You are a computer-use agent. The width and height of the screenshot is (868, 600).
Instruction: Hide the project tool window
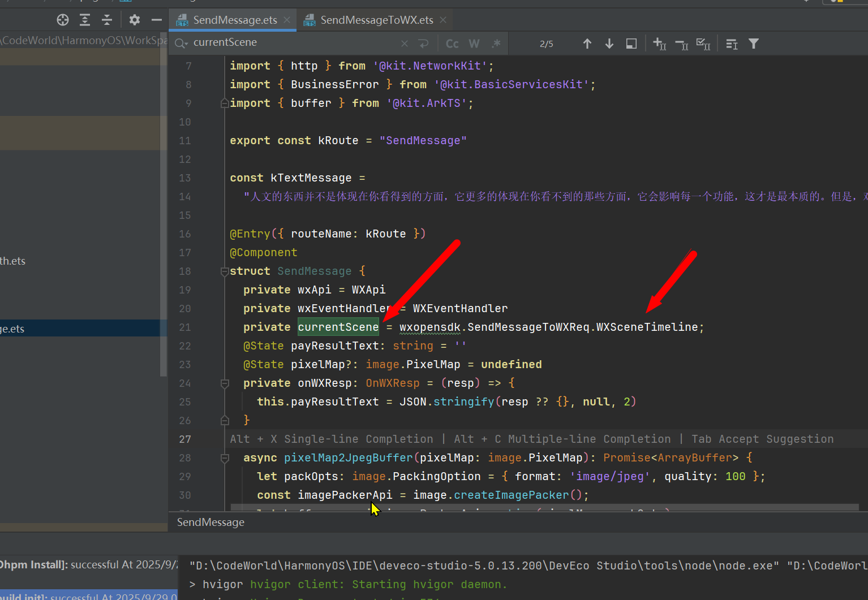[157, 20]
